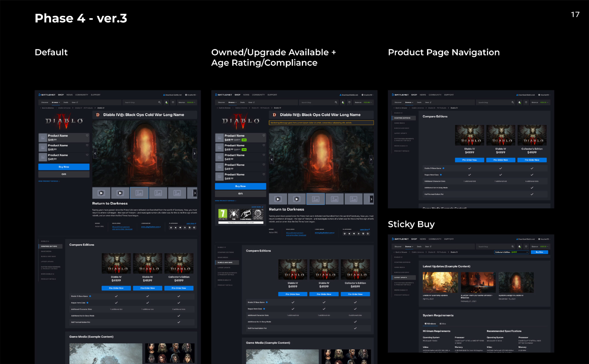Toggle wishlist heart on third product row, Default

click(x=87, y=155)
